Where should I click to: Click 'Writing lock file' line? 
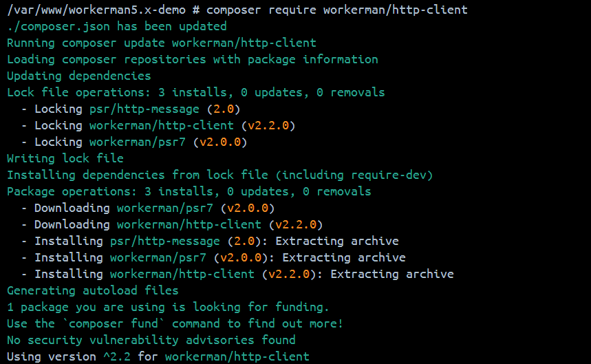coord(65,158)
